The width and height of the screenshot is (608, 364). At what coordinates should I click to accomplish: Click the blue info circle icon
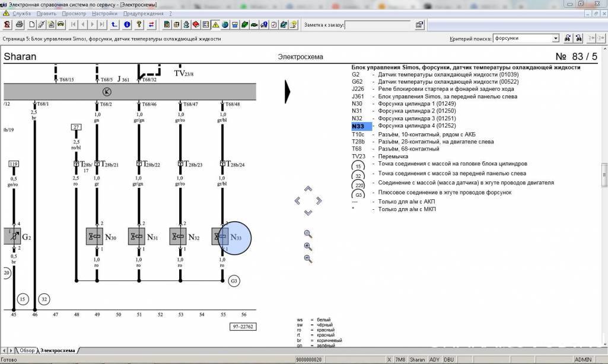coord(127,25)
